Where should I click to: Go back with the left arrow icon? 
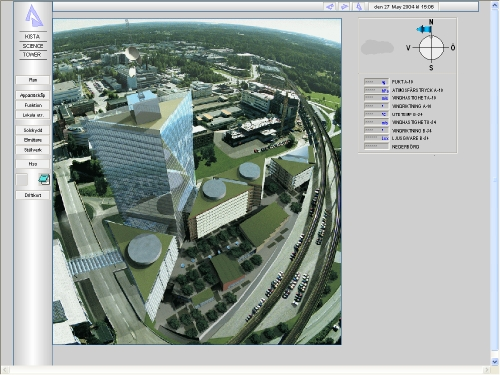(330, 7)
